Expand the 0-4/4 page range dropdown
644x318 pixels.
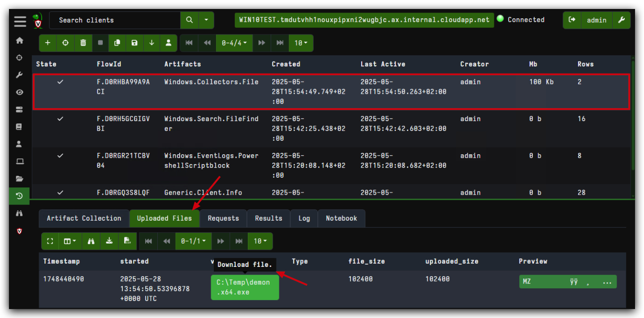(x=234, y=43)
